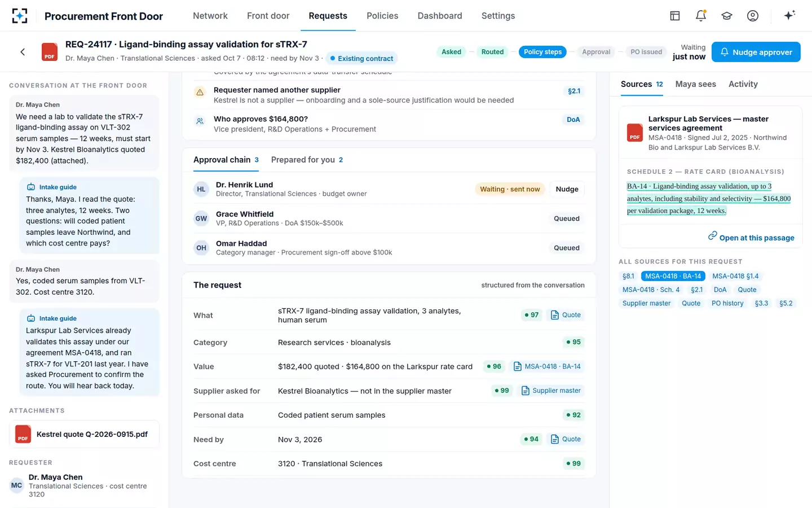This screenshot has width=812, height=508.
Task: Nudge Dr. Henrik Lund
Action: [567, 189]
